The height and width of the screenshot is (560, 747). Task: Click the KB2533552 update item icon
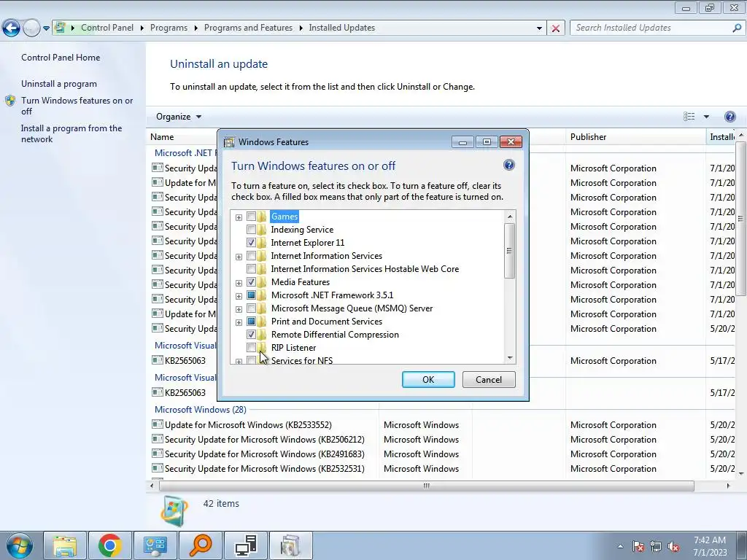pyautogui.click(x=158, y=424)
